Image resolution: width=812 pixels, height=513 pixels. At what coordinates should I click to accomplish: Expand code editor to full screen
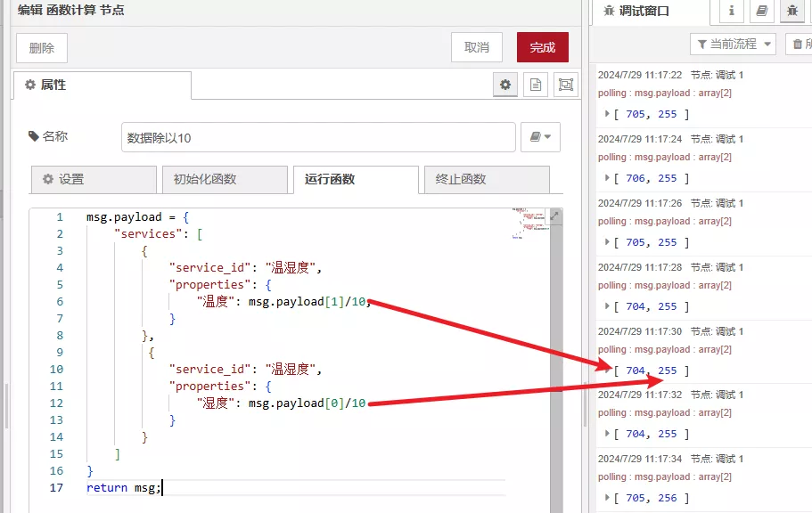(x=554, y=216)
